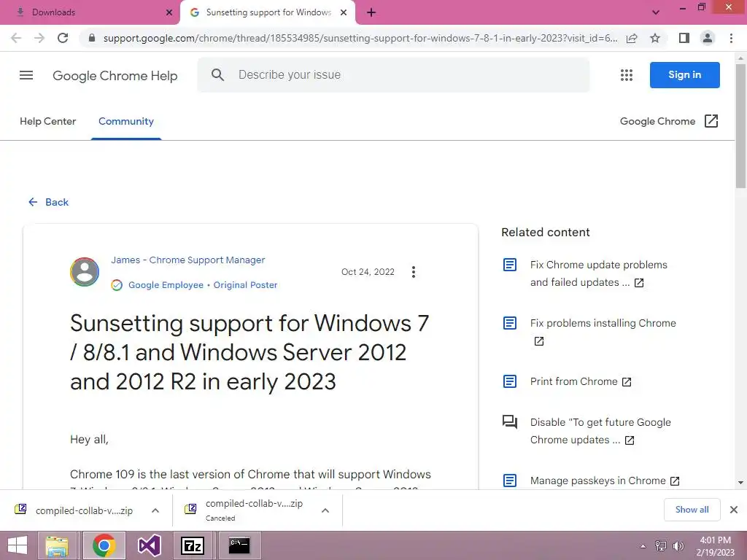
Task: Select the Community tab
Action: 126,122
